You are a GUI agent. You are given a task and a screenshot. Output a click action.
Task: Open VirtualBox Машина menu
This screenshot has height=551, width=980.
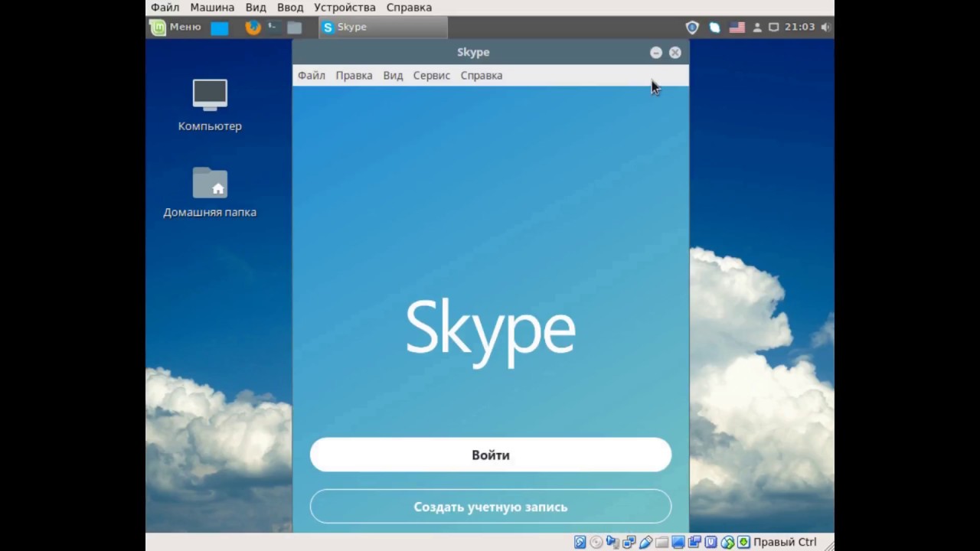coord(212,8)
